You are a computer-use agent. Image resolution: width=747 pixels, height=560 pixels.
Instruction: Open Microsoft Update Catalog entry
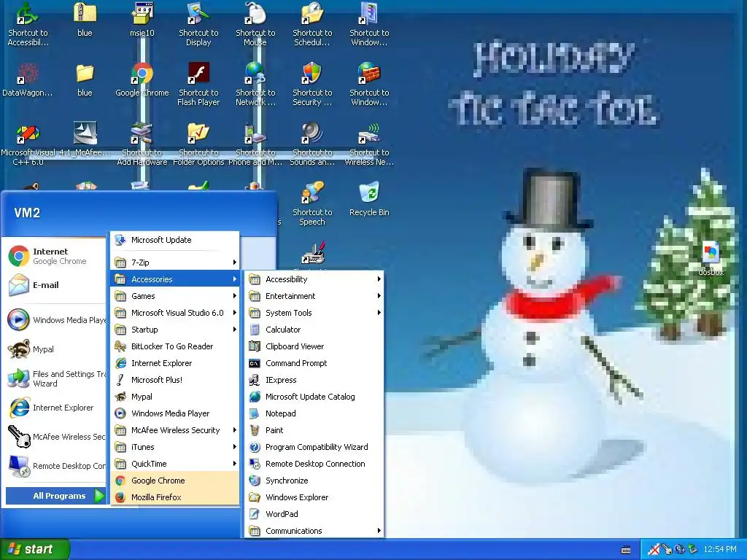(x=314, y=397)
